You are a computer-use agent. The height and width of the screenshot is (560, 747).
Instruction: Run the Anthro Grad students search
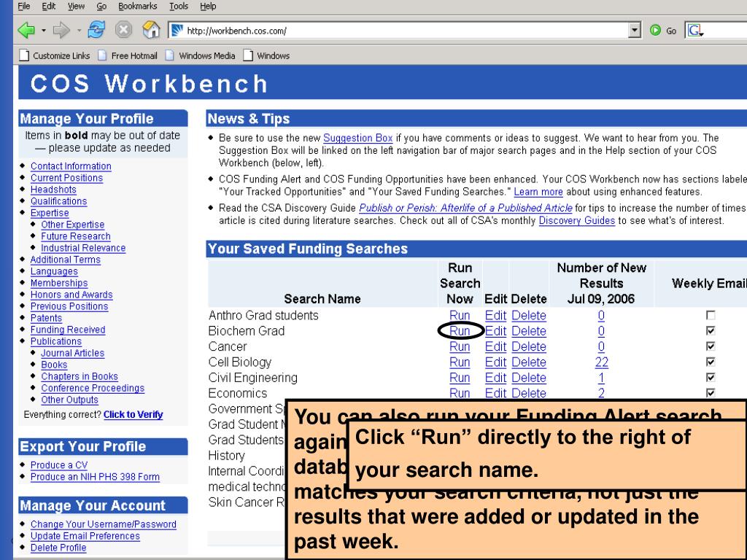point(460,315)
